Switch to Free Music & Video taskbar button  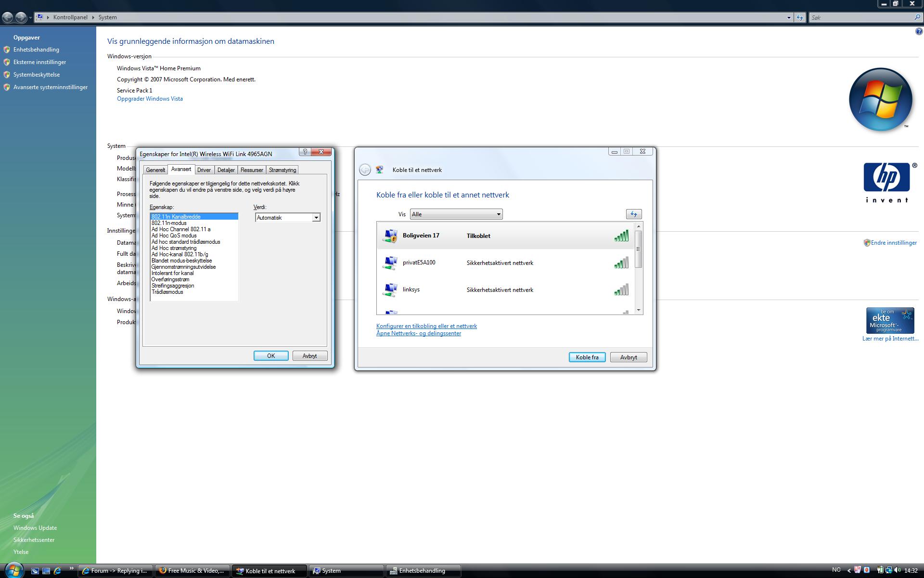[192, 571]
